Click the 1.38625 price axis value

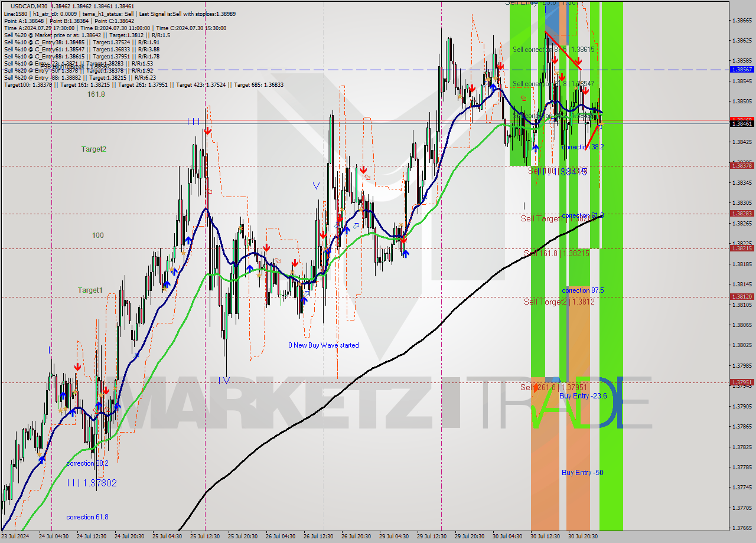click(742, 41)
